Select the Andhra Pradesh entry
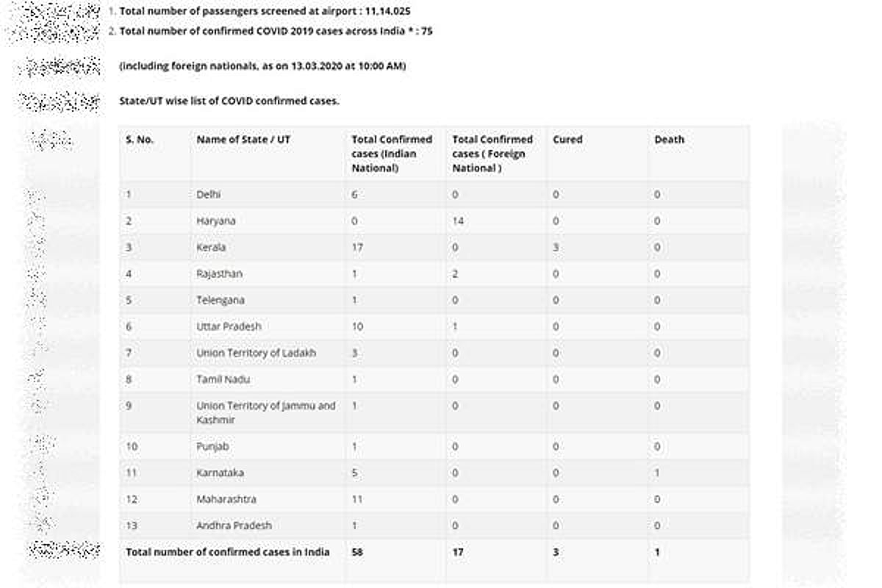Image resolution: width=882 pixels, height=588 pixels. tap(234, 526)
